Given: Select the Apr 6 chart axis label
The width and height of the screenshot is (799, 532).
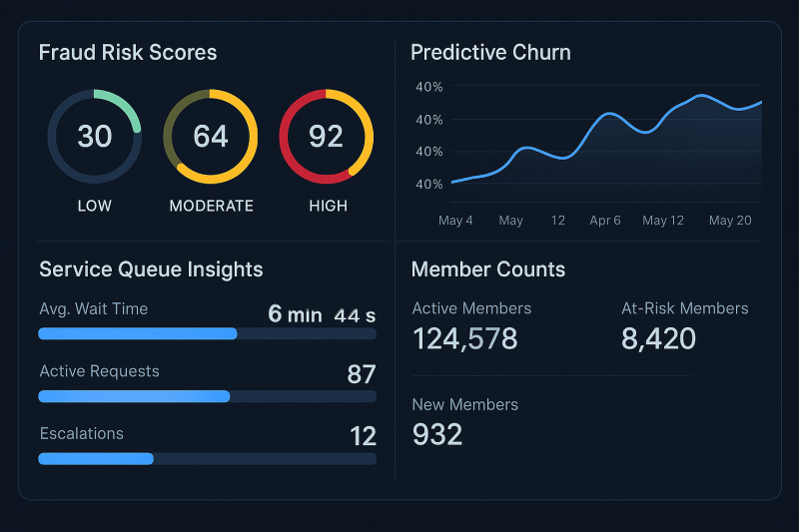Looking at the screenshot, I should point(605,221).
